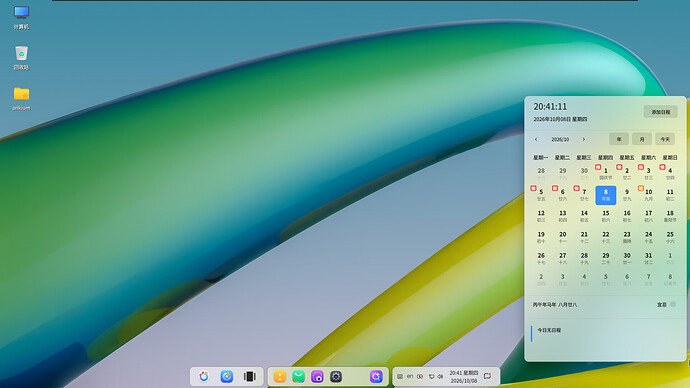
Task: Select the 计算机 desktop icon
Action: (21, 17)
